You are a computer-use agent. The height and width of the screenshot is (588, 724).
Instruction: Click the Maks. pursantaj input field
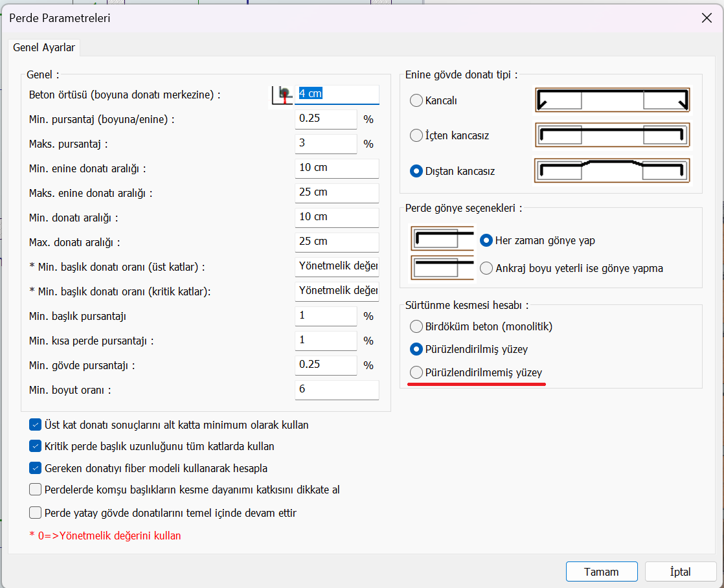325,144
